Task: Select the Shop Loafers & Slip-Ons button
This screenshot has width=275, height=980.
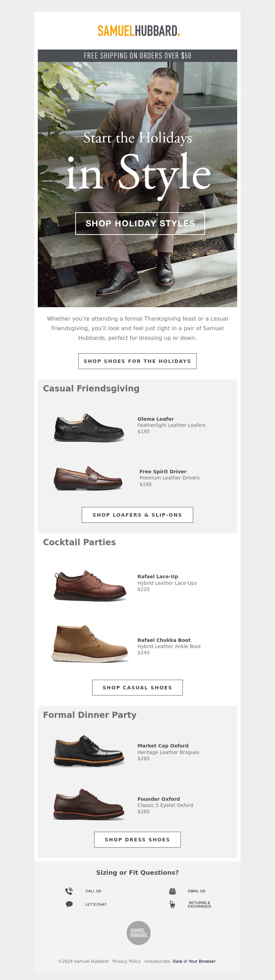Action: click(x=137, y=515)
